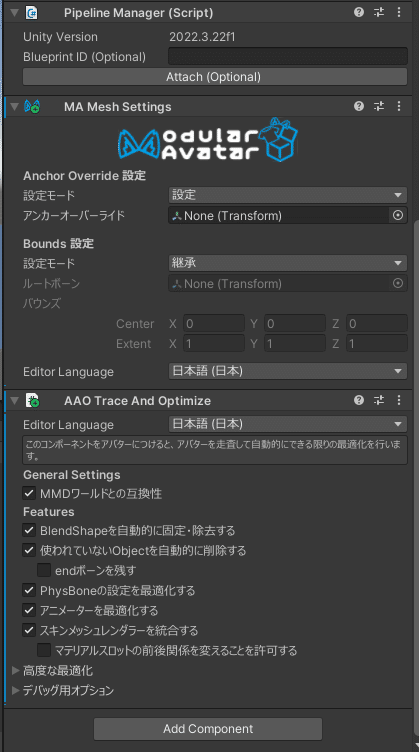This screenshot has height=752, width=419.
Task: Open Anchor Override 設定モード dropdown
Action: click(288, 195)
